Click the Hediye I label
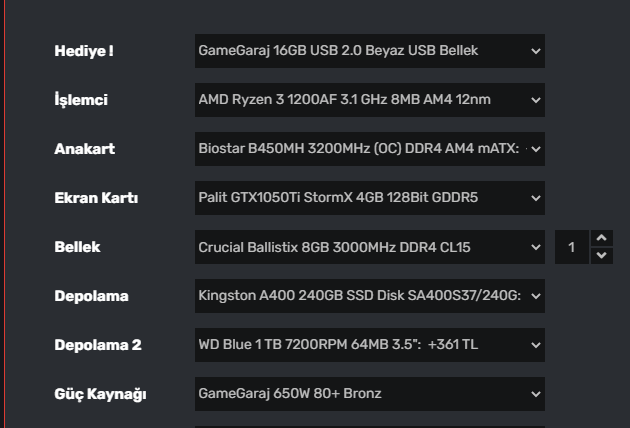630x428 pixels. (83, 51)
